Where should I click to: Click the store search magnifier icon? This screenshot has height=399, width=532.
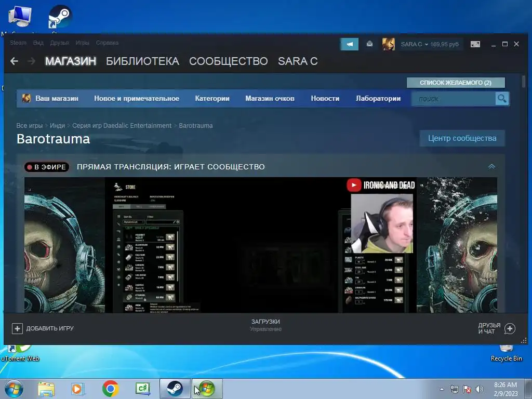[502, 99]
